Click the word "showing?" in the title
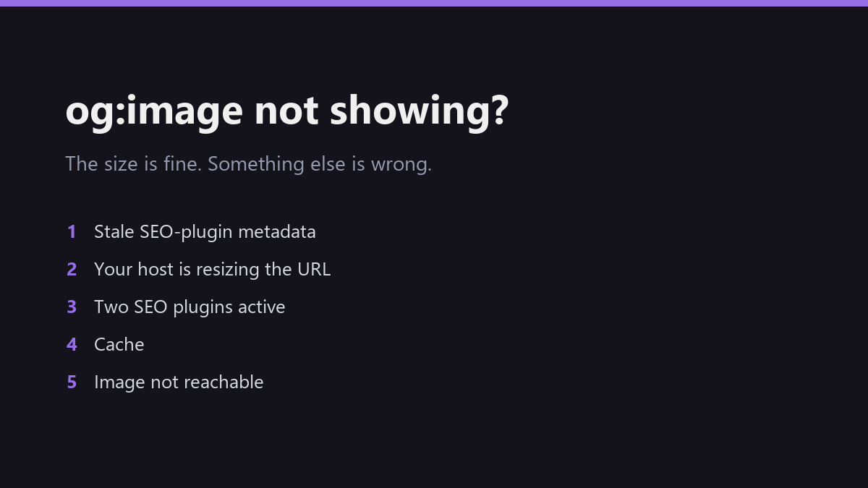 (420, 111)
